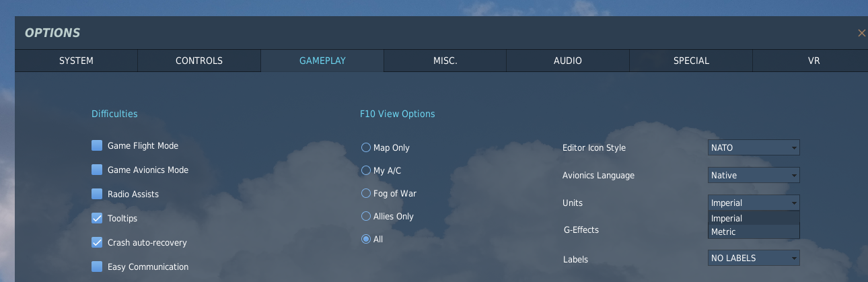
Task: Enable Radio Assists checkbox
Action: coord(97,194)
